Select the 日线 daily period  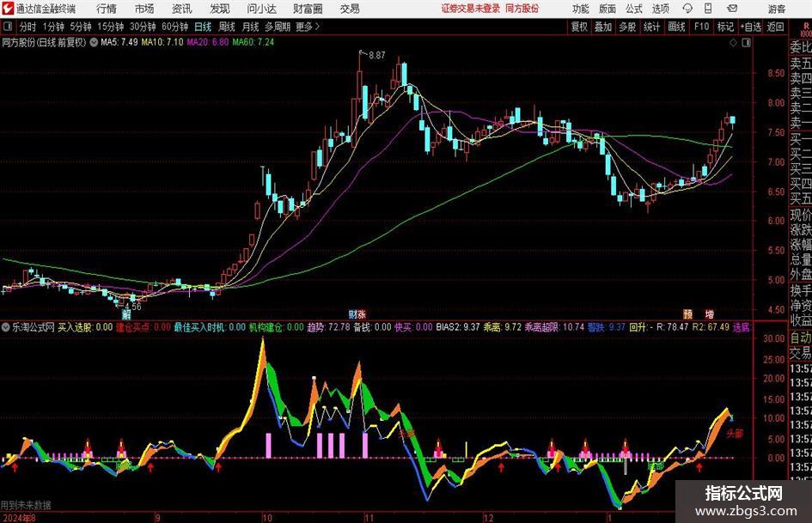coord(203,27)
